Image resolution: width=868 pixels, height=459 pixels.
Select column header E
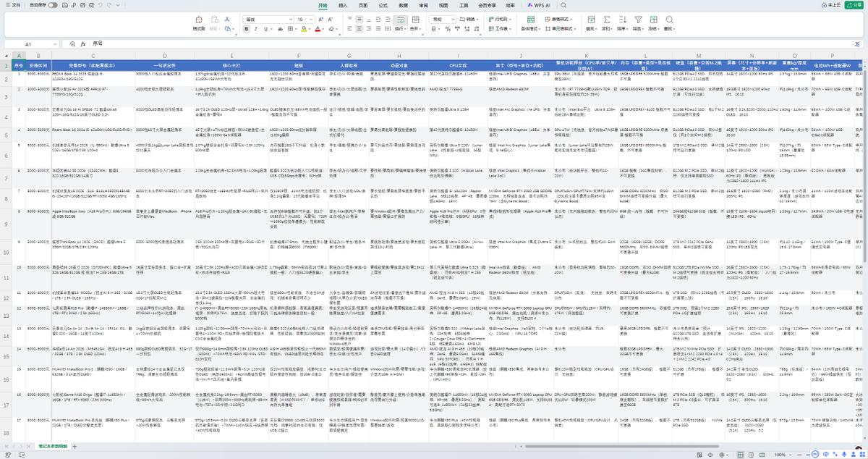(x=231, y=56)
